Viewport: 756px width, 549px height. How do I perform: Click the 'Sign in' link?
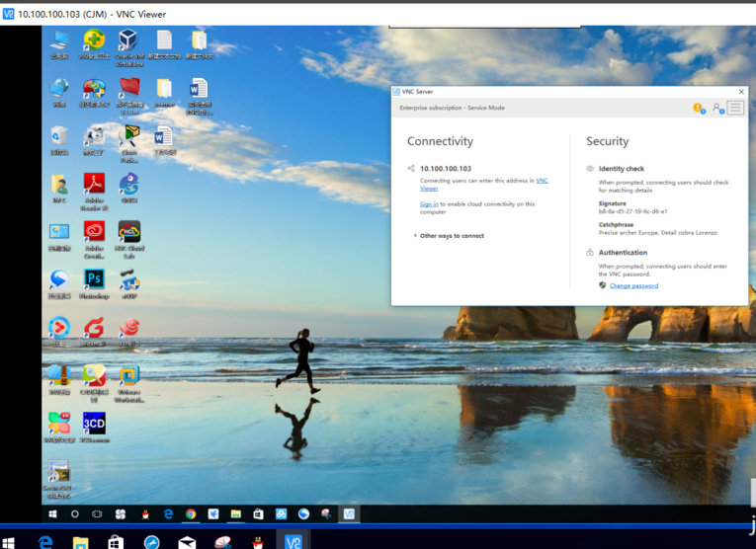pyautogui.click(x=429, y=204)
